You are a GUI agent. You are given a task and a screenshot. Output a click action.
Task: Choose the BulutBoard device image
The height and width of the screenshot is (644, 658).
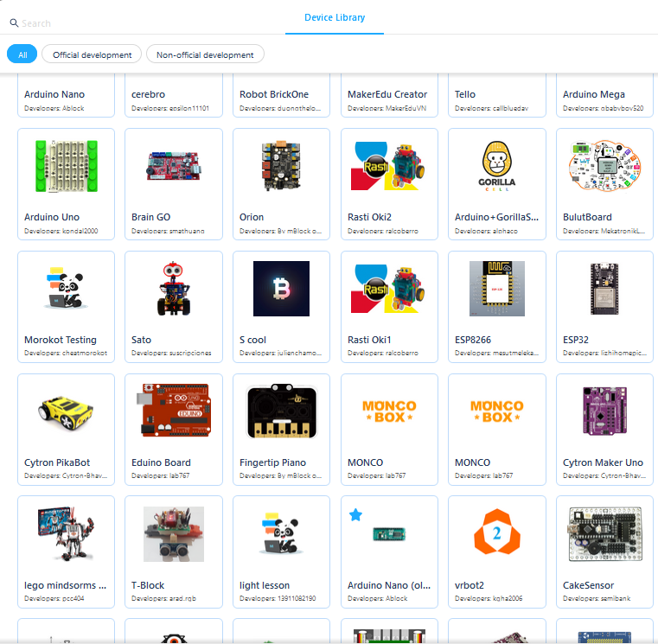coord(604,166)
